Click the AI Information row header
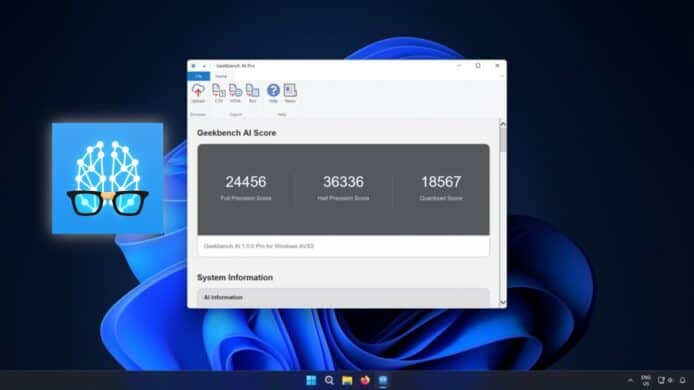This screenshot has width=694, height=390. [x=343, y=297]
